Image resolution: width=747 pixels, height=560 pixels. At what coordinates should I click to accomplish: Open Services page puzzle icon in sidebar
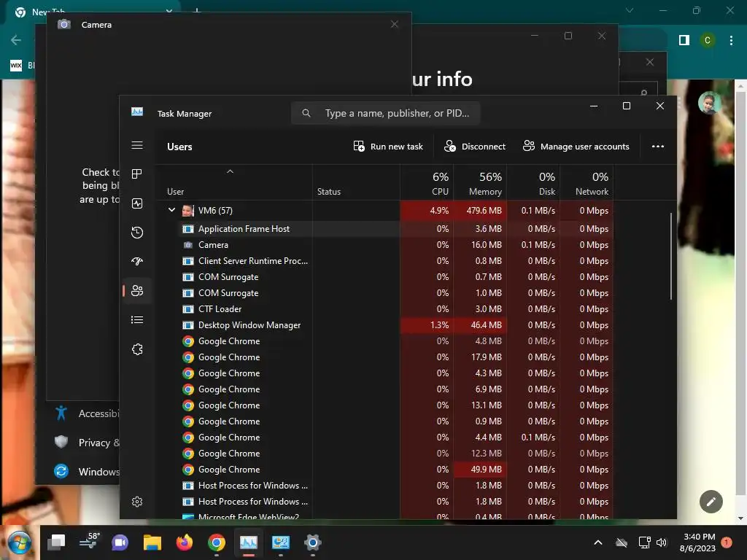coord(137,349)
